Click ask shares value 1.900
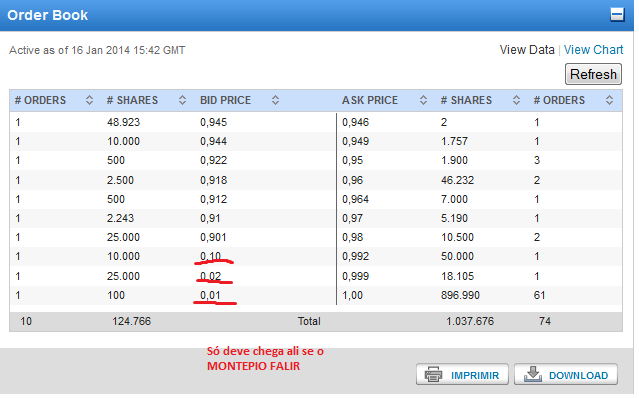This screenshot has width=639, height=398. click(454, 161)
